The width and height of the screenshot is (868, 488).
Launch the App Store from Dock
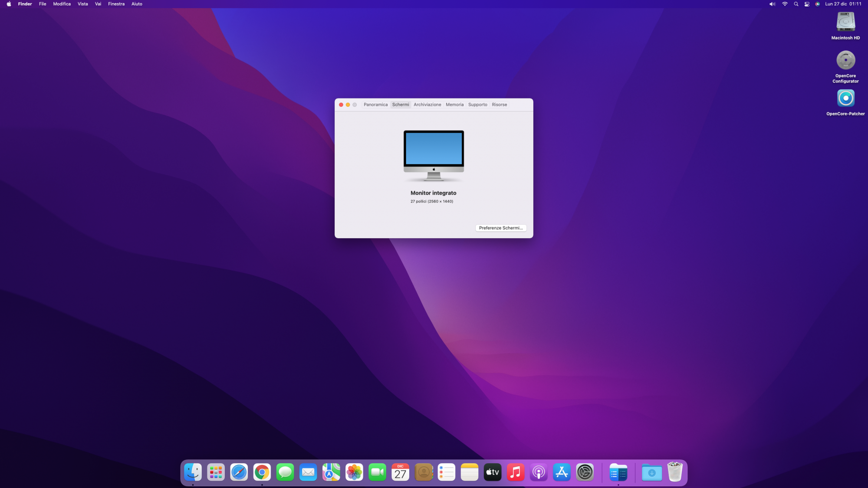click(x=562, y=472)
